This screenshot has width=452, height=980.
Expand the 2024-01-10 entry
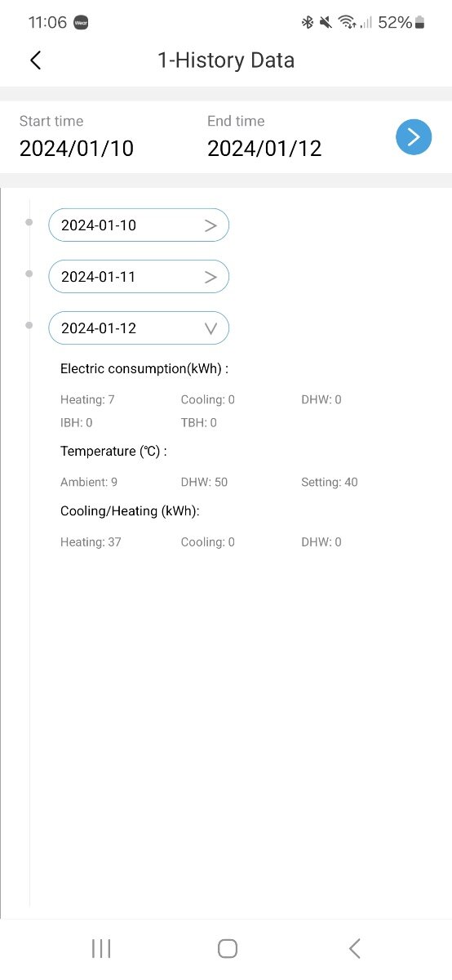click(139, 225)
